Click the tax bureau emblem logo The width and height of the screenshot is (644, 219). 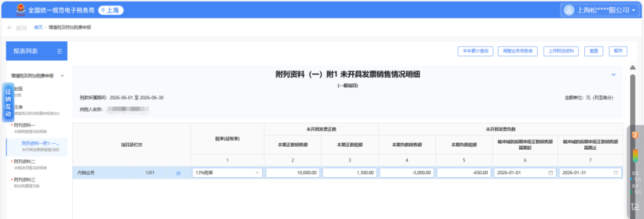click(x=20, y=10)
